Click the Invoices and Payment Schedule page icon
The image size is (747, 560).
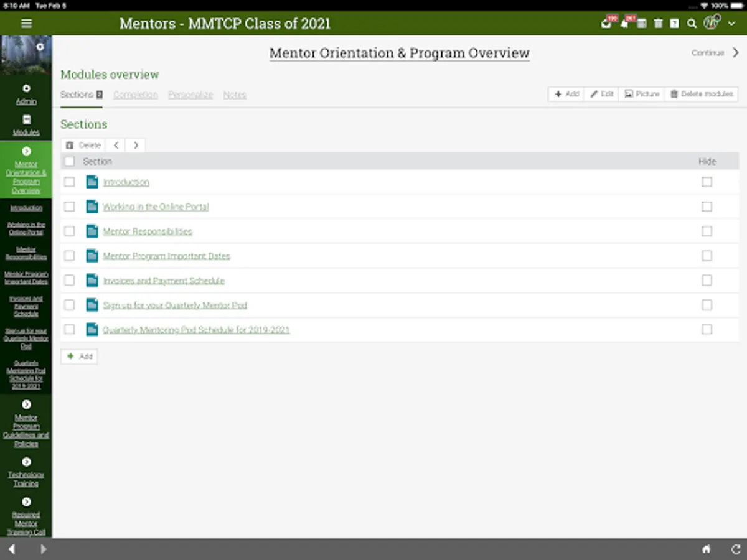tap(92, 280)
